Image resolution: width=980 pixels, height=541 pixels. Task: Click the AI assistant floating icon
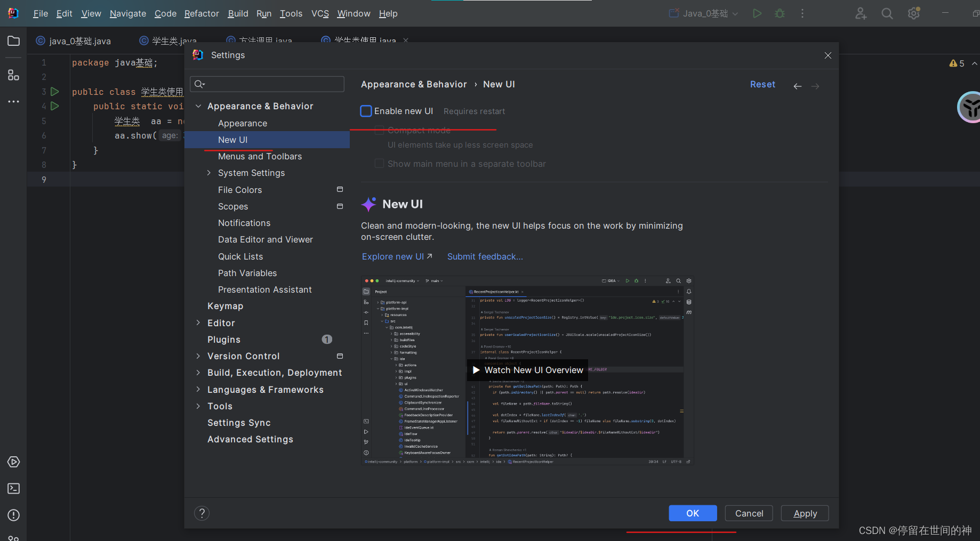(970, 107)
